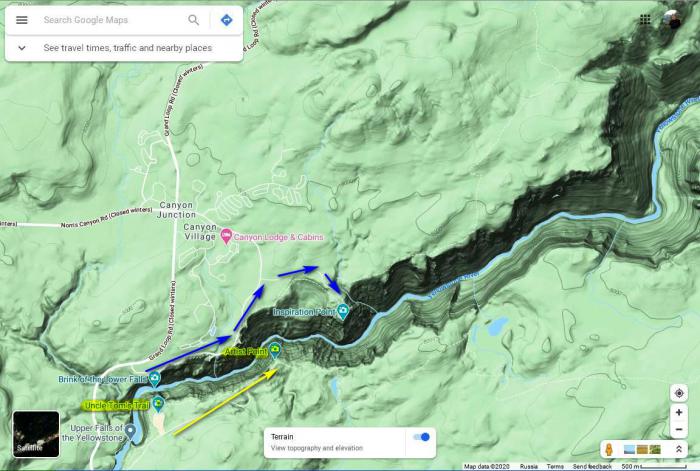Switch to Satellite view thumbnail
Viewport: 700px width, 471px height.
(x=35, y=434)
